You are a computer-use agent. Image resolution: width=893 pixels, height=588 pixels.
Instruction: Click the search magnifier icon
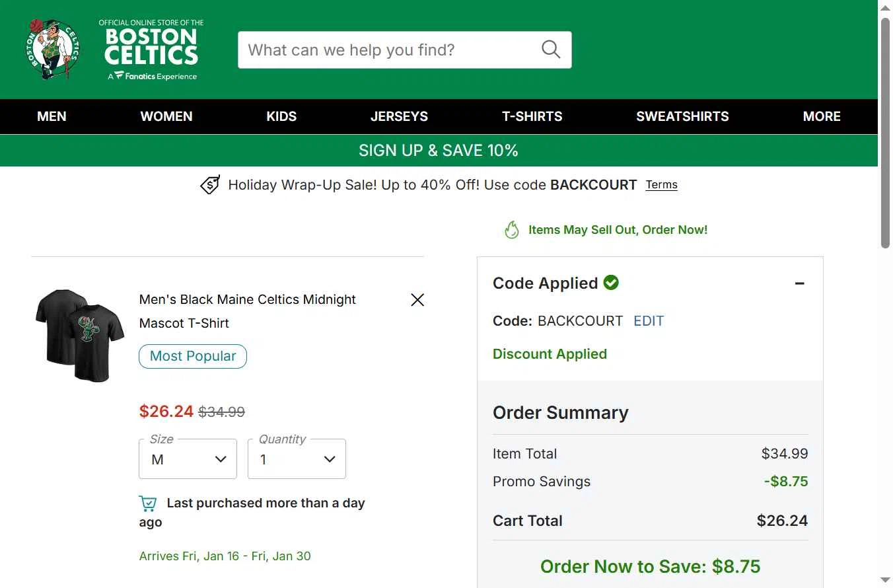[551, 50]
